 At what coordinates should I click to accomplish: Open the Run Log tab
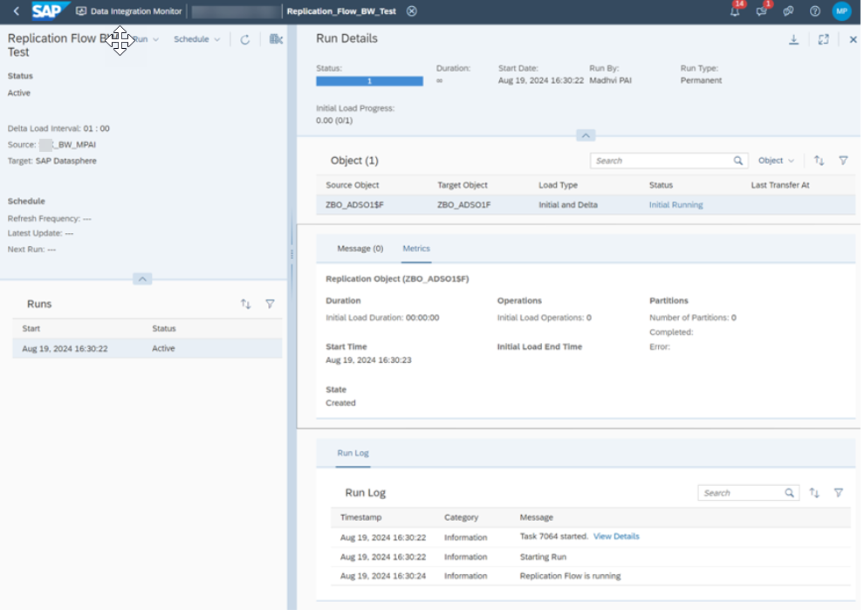[x=352, y=453]
